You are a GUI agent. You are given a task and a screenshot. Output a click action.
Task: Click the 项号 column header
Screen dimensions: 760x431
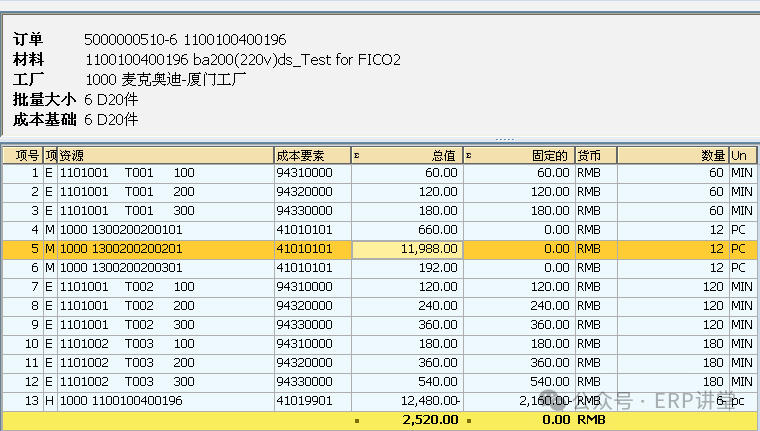point(23,155)
